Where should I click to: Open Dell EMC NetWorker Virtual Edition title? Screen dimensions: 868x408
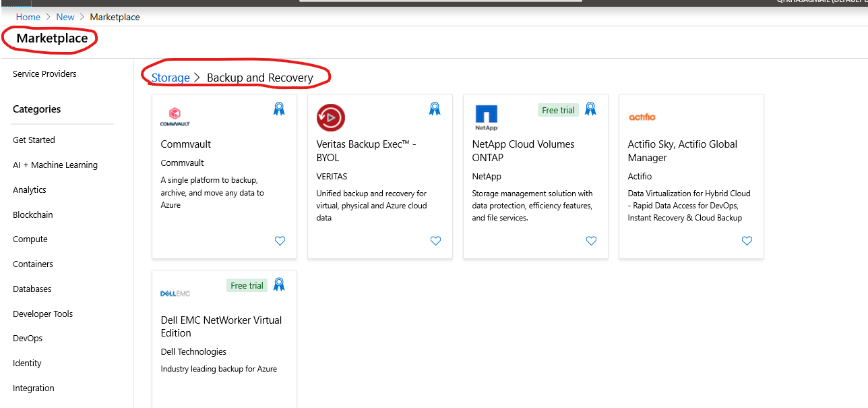point(221,327)
